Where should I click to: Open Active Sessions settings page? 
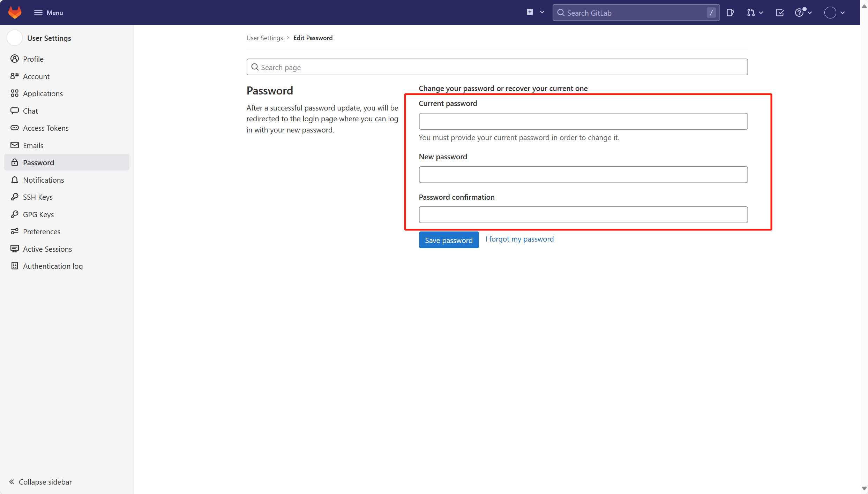tap(47, 249)
